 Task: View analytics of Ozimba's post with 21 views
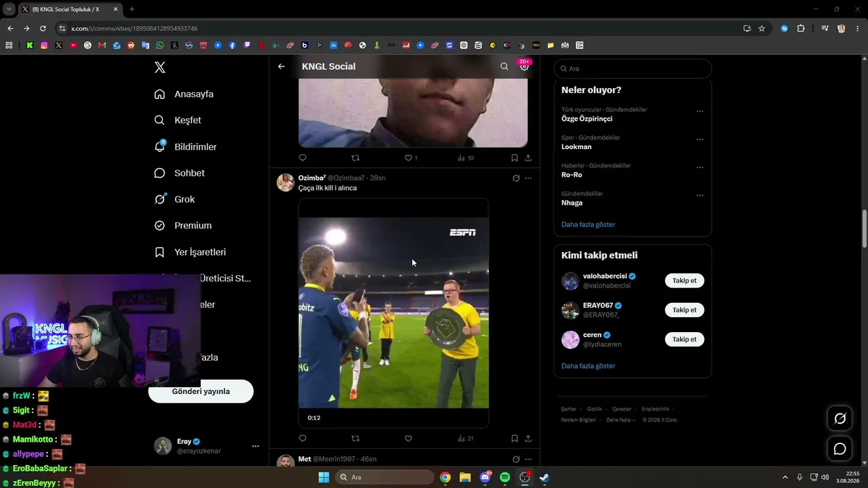pyautogui.click(x=465, y=439)
